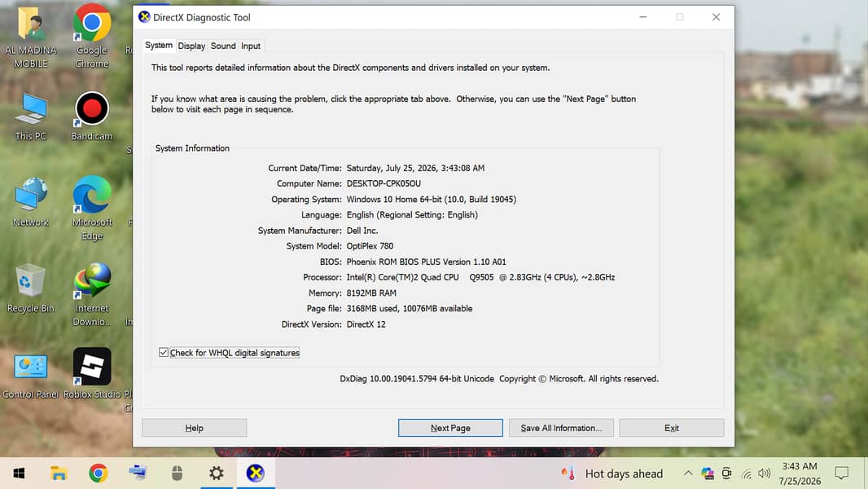Click Save All Information button
This screenshot has width=868, height=489.
pos(561,428)
